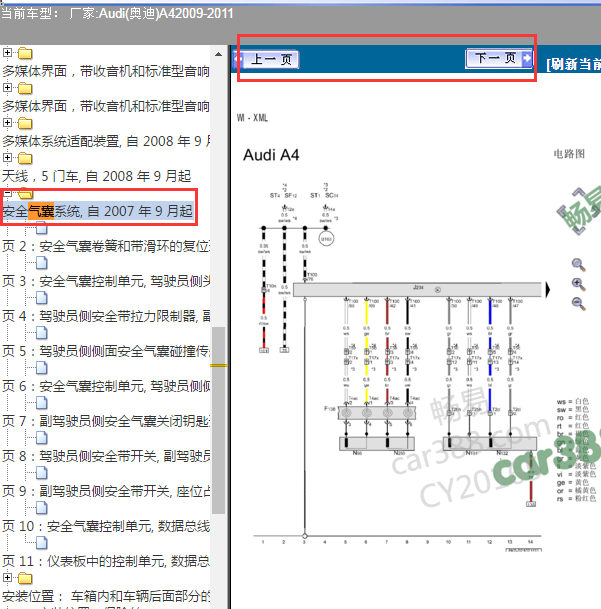Zoom out of the wiring diagram
The height and width of the screenshot is (609, 601).
(x=578, y=303)
